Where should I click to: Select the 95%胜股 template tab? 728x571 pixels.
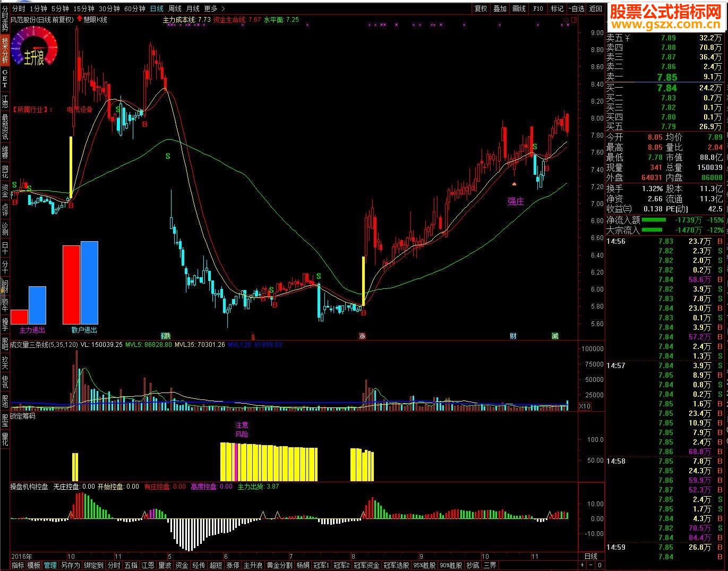point(425,565)
